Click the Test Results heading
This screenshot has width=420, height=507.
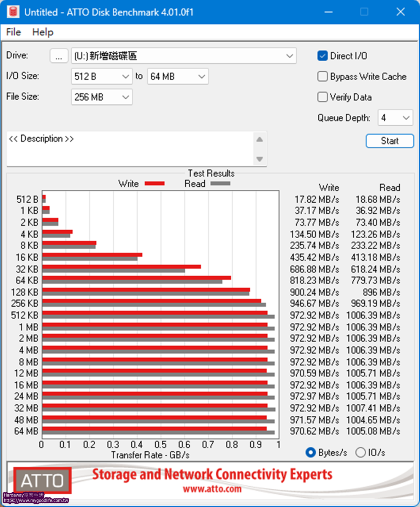[211, 173]
